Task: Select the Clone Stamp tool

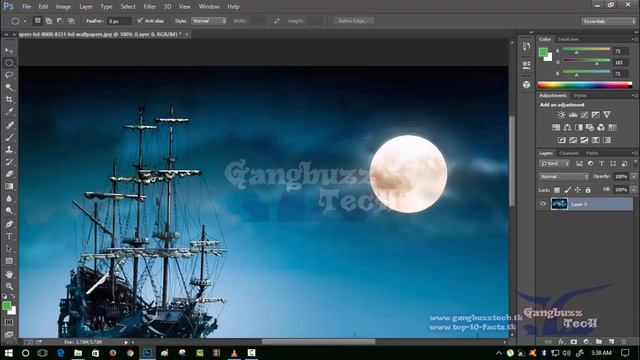Action: [x=9, y=150]
